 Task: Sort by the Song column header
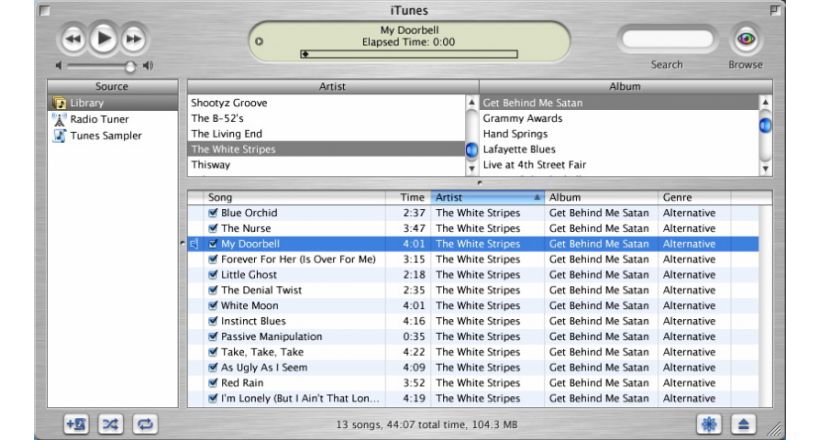294,197
